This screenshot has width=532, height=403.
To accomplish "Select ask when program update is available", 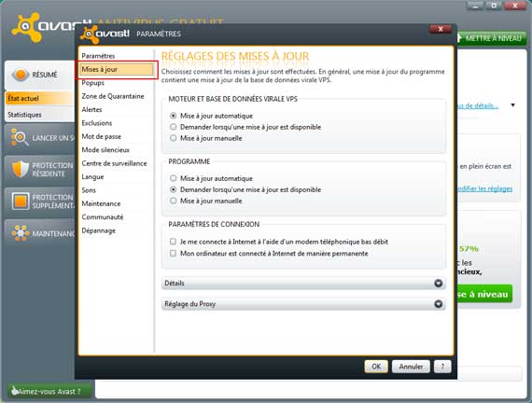I will pos(173,189).
